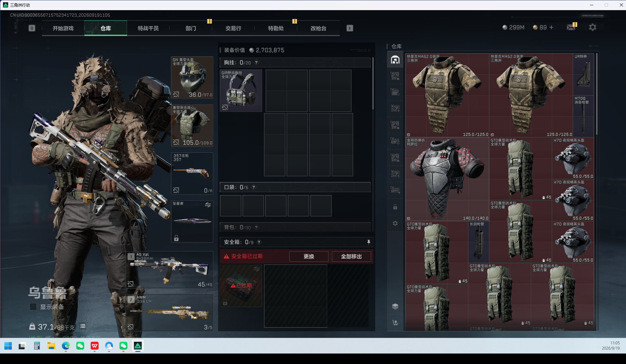Screen dimensions: 626x364
Task: Select the 坠星者 knife slot
Action: (192, 221)
